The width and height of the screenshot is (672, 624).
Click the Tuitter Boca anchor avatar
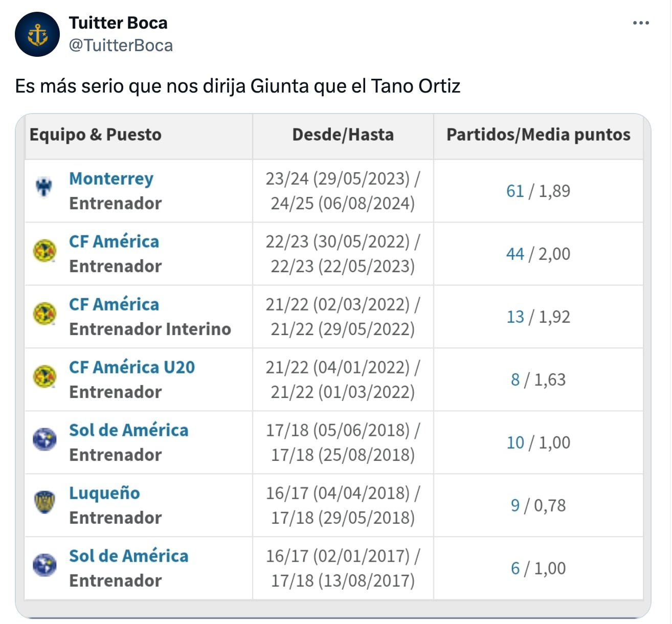coord(37,34)
